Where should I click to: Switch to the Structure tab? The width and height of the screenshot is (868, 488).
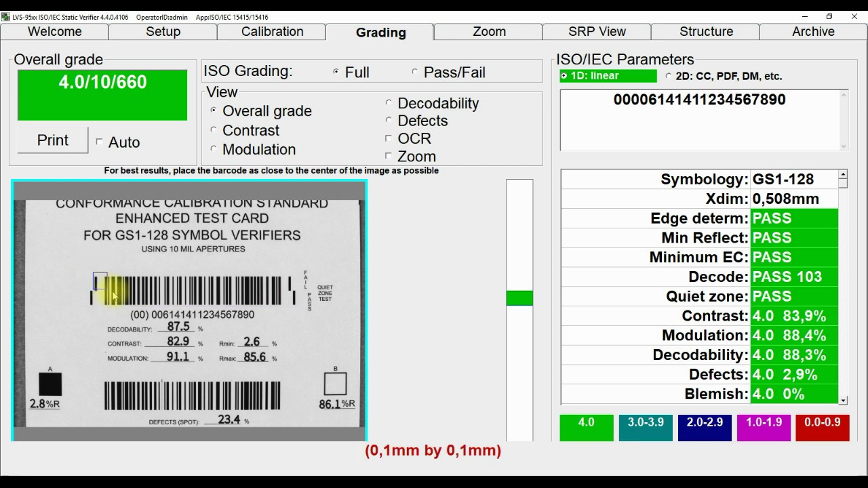pyautogui.click(x=706, y=32)
